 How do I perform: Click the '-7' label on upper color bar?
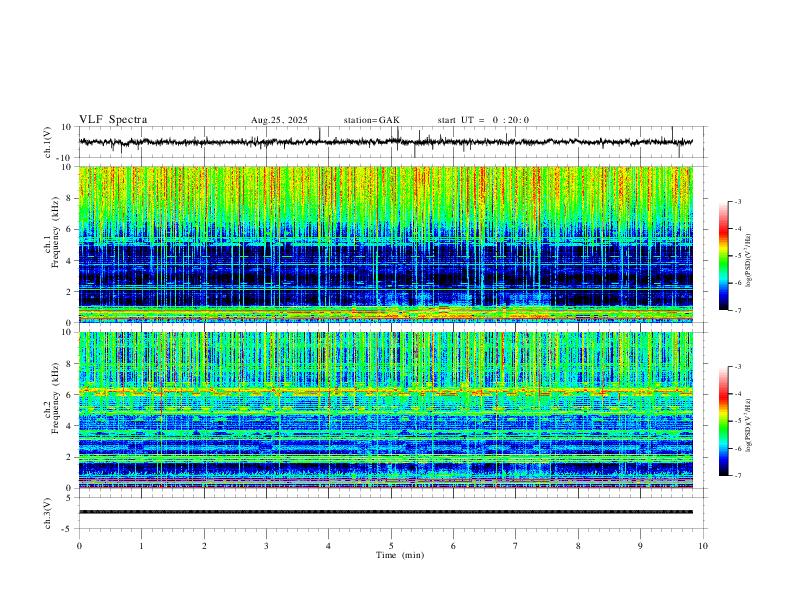coord(737,311)
